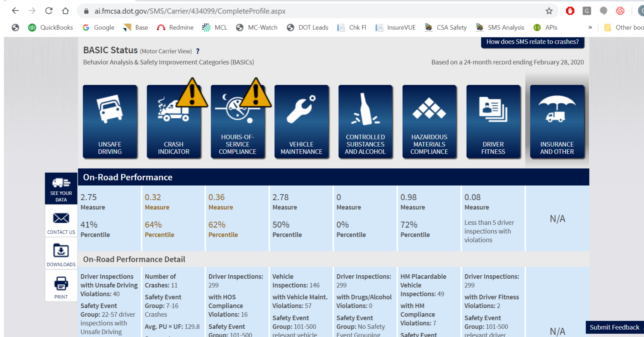Screen dimensions: 644x337
Task: Click BASIC Status help question mark
Action: 198,51
